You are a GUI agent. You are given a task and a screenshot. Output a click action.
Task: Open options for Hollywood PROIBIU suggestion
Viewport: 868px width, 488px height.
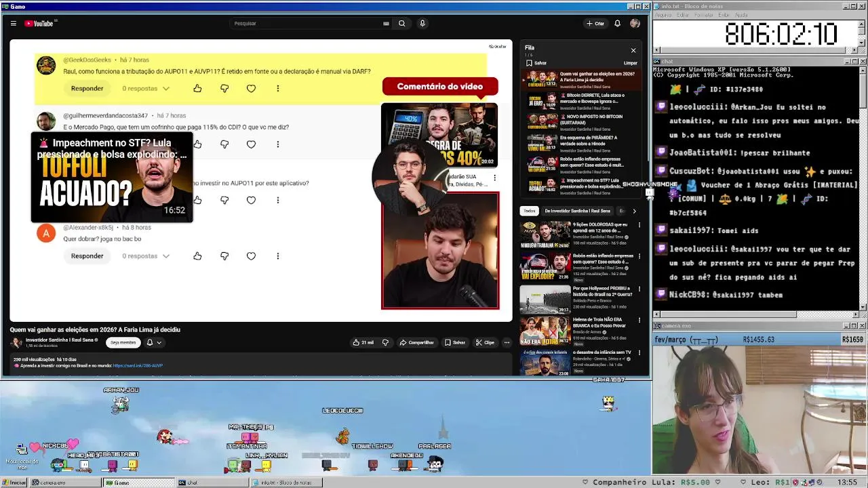639,289
